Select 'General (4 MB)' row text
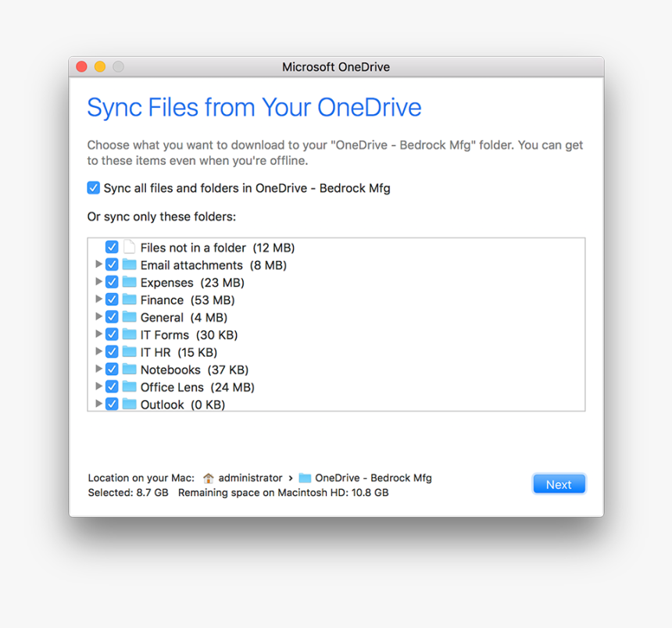This screenshot has height=628, width=672. [184, 317]
